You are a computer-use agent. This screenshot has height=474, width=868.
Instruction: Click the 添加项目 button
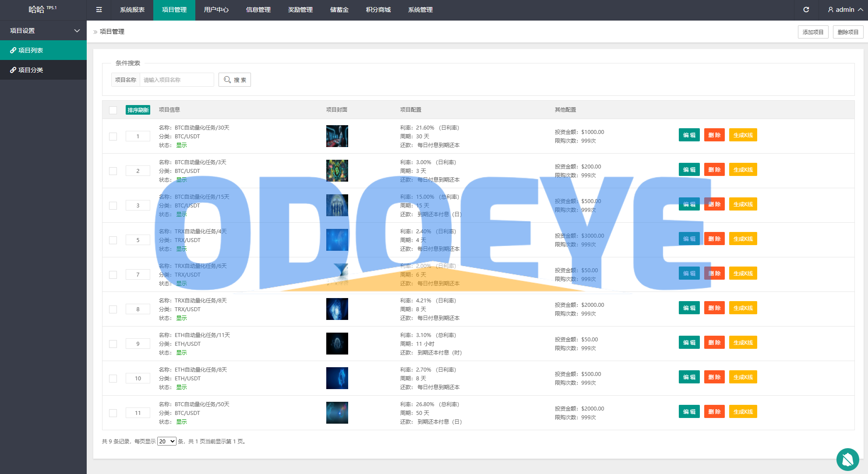[x=813, y=32]
